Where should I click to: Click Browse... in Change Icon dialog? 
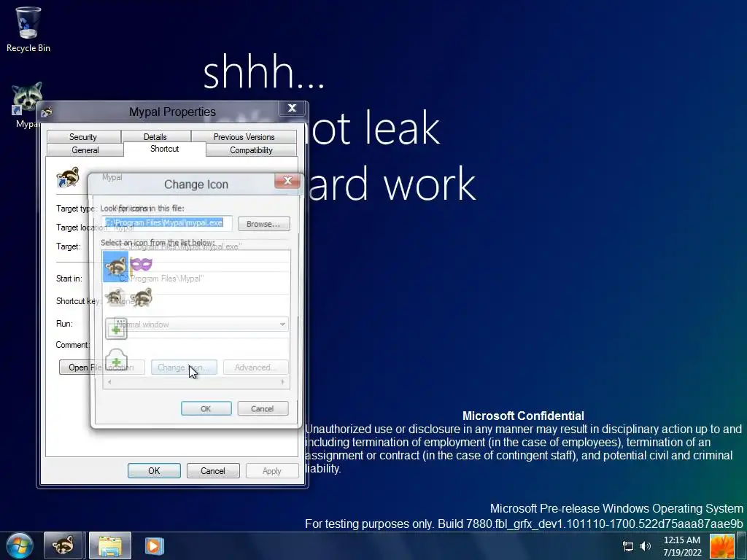(x=263, y=224)
